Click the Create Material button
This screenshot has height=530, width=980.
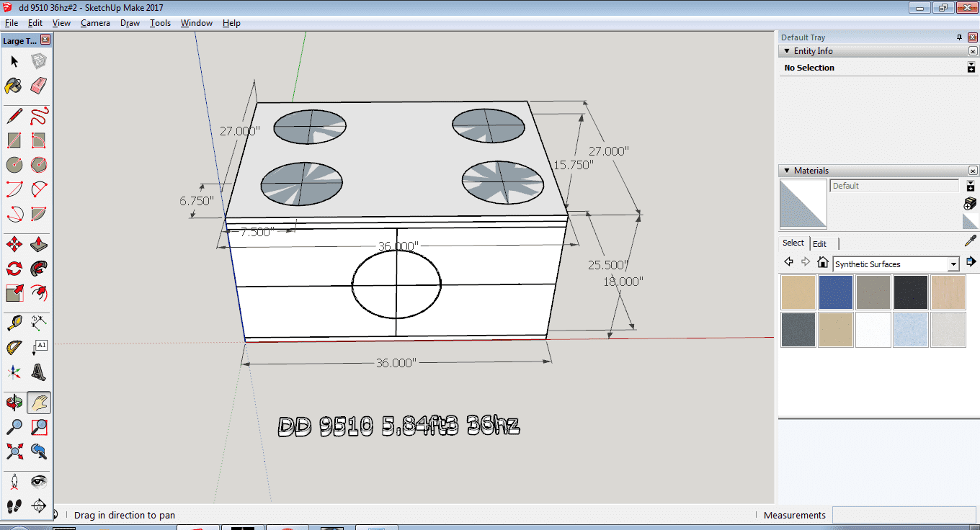[971, 202]
